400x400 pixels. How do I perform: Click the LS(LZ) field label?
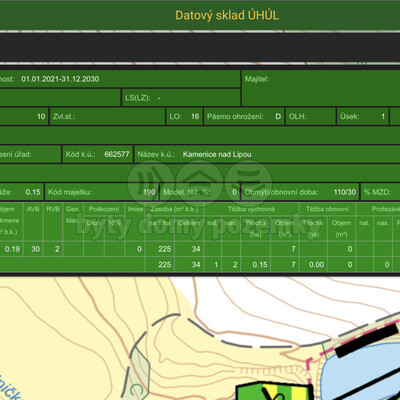138,98
